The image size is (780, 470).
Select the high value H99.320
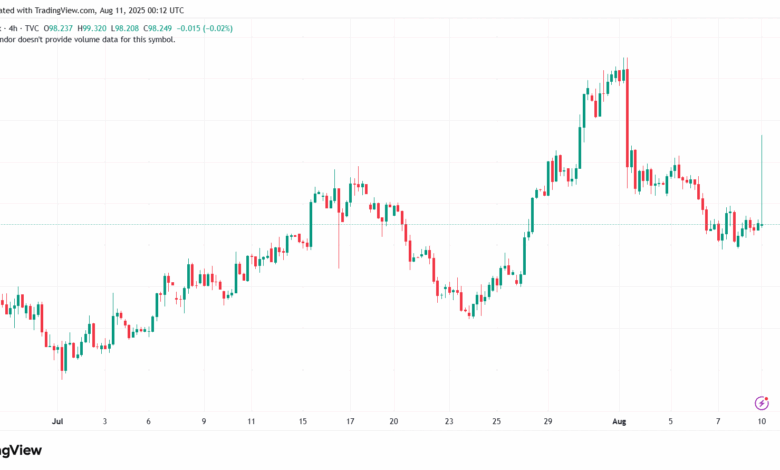pos(92,28)
